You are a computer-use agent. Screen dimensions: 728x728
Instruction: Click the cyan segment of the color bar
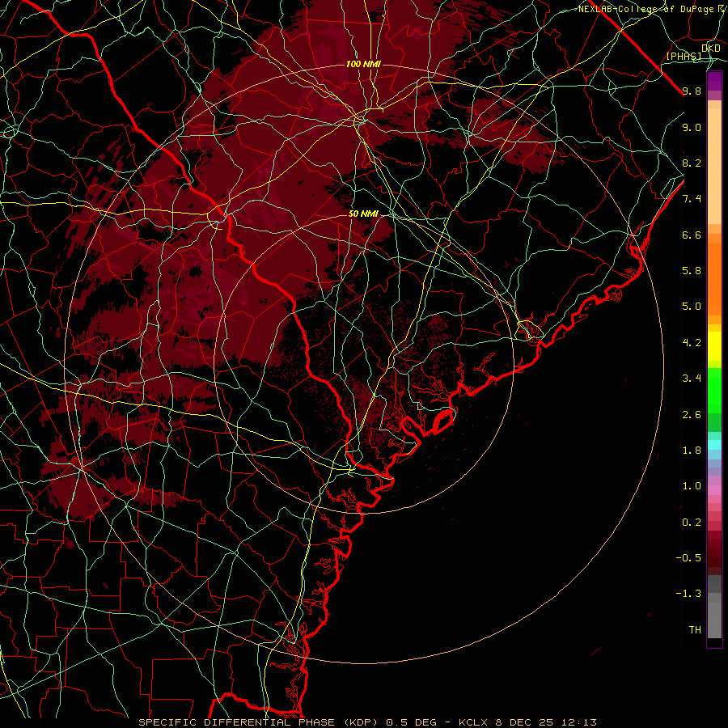coord(714,445)
